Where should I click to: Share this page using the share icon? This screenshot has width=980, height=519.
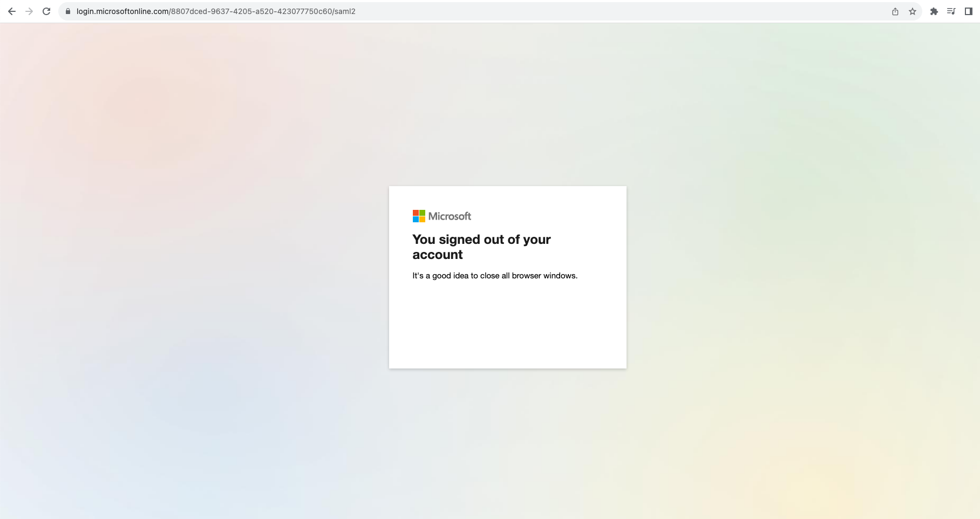coord(895,11)
